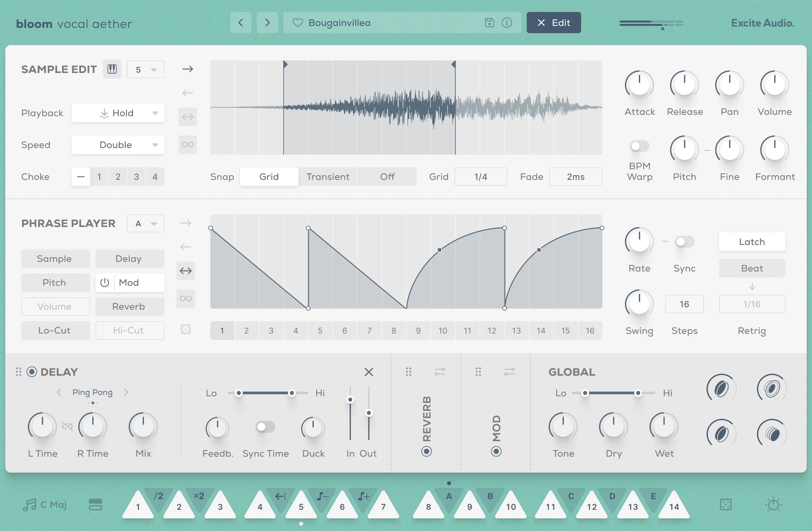Favorite the preset with the heart icon
The image size is (812, 531).
click(x=298, y=23)
